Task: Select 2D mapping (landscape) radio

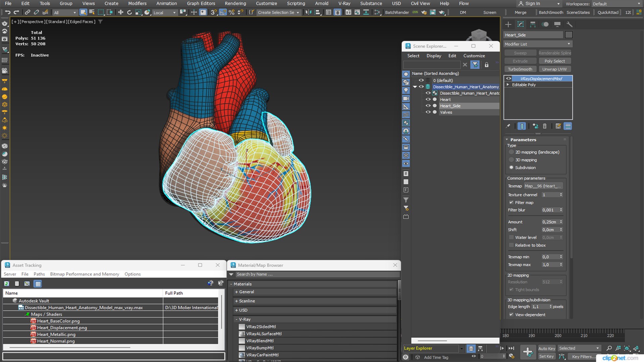Action: tap(511, 152)
